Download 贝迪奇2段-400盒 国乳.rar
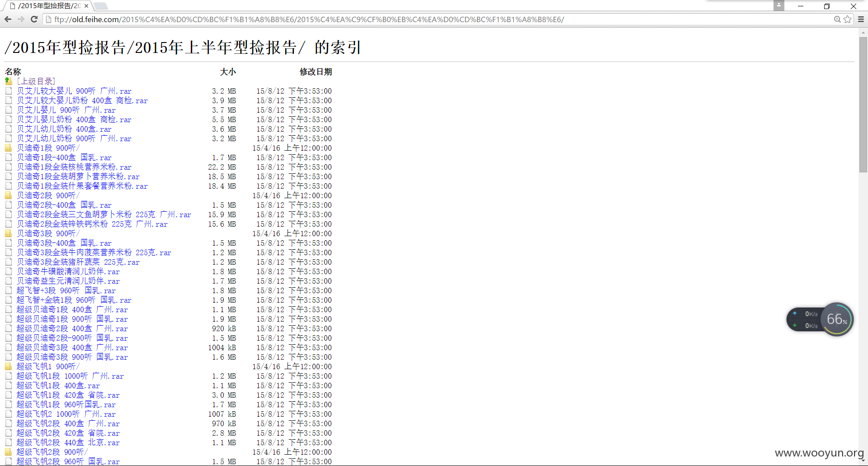868x466 pixels. coord(64,205)
